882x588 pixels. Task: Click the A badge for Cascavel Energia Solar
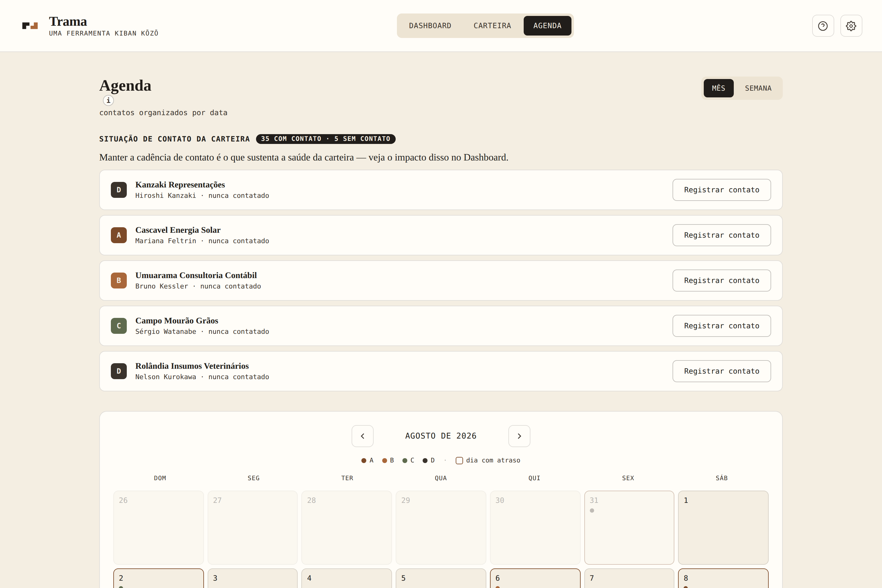point(119,235)
